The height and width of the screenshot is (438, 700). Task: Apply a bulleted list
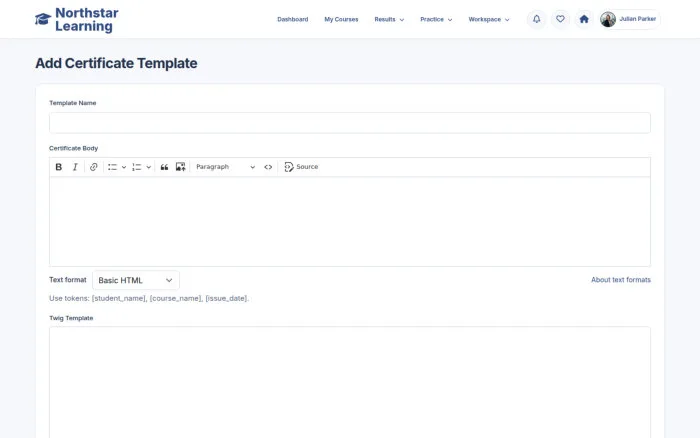[112, 167]
